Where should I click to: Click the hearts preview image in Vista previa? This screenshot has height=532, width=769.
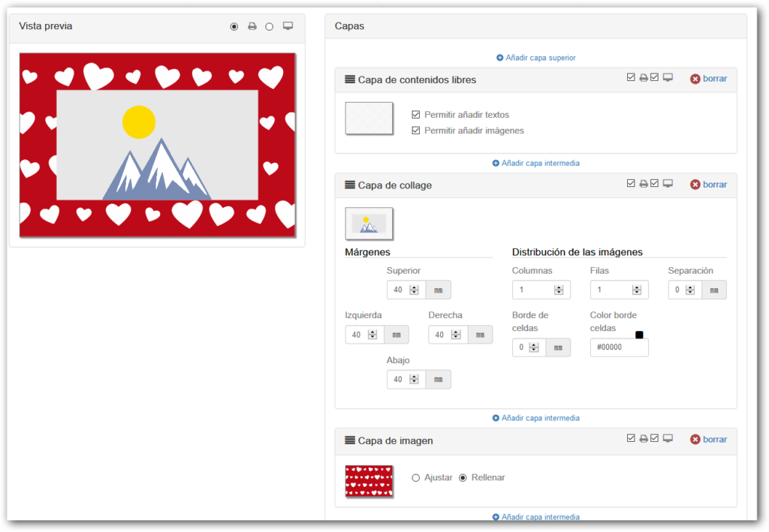coord(158,145)
